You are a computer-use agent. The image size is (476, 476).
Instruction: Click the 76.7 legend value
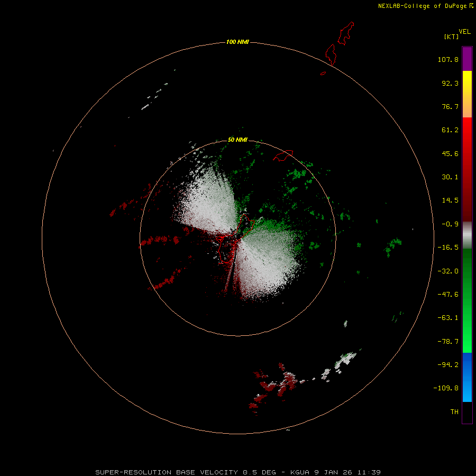click(x=450, y=106)
